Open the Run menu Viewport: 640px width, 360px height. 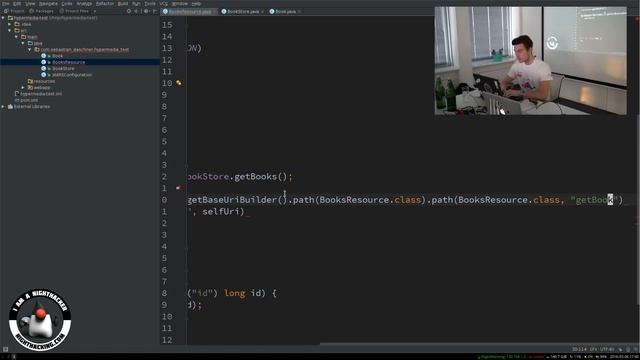click(x=136, y=4)
